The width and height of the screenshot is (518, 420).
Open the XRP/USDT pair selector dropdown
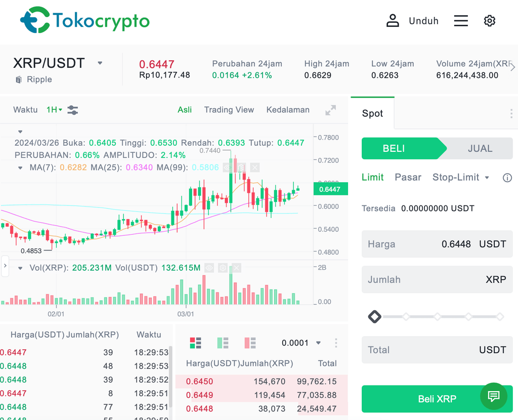(x=100, y=63)
